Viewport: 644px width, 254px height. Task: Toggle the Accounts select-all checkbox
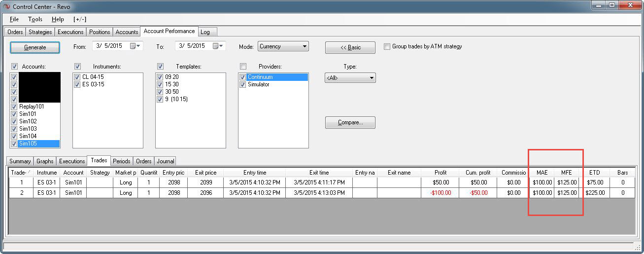[14, 66]
